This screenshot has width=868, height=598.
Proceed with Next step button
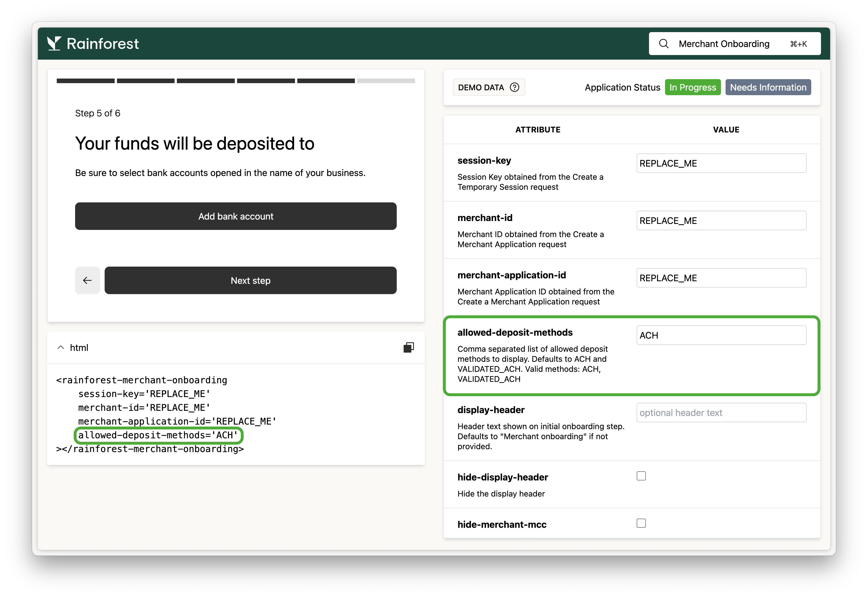coord(250,280)
